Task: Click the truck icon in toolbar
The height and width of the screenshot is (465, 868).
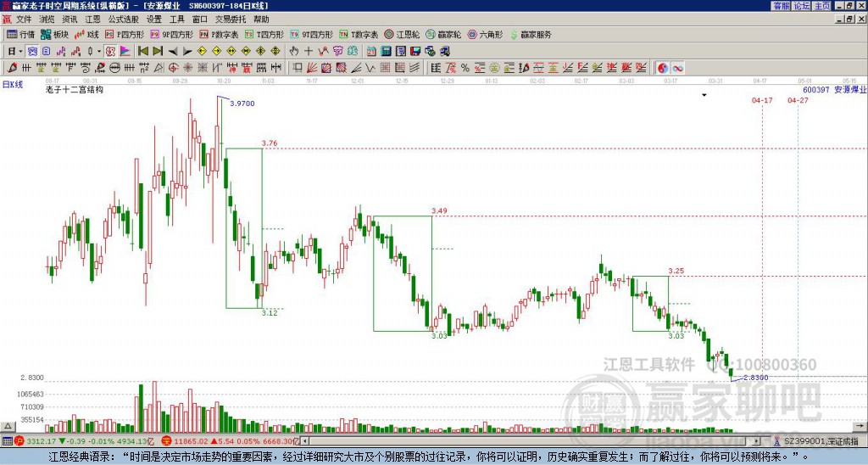Action: [x=444, y=51]
